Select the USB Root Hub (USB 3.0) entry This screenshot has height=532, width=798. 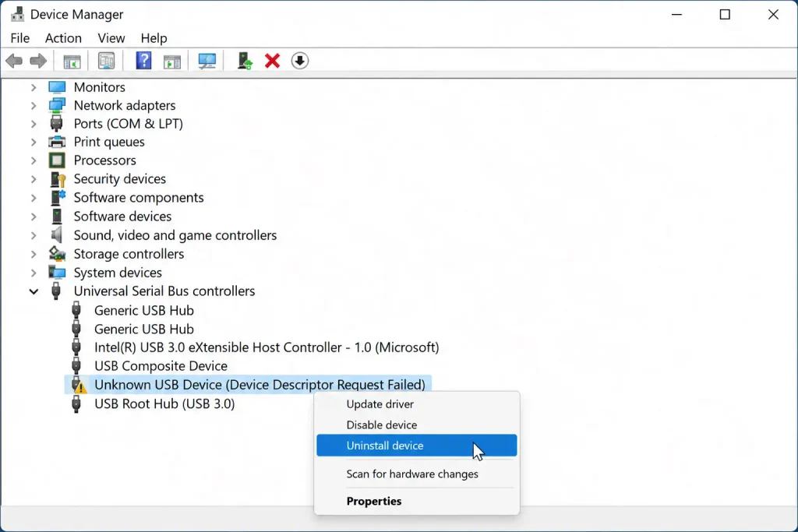[x=164, y=403]
